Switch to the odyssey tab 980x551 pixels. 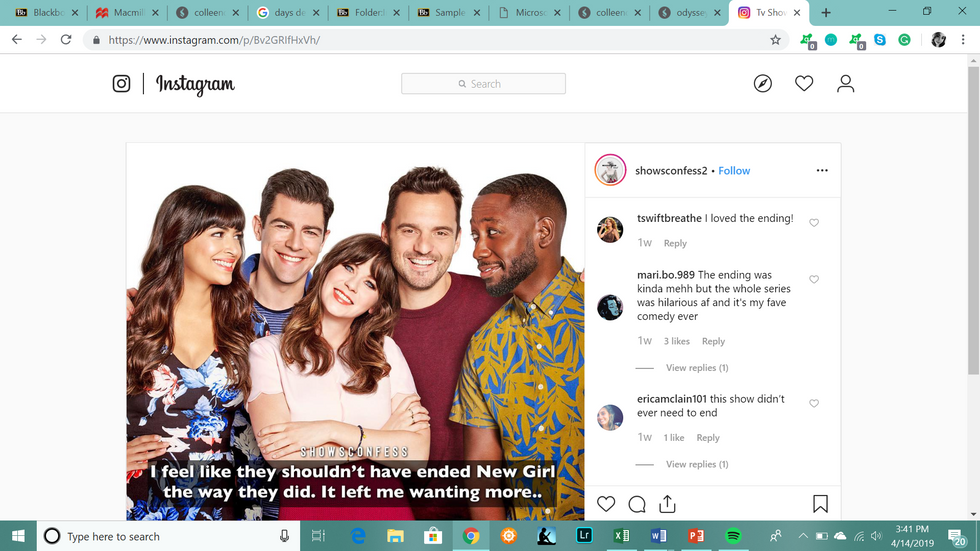tap(689, 12)
